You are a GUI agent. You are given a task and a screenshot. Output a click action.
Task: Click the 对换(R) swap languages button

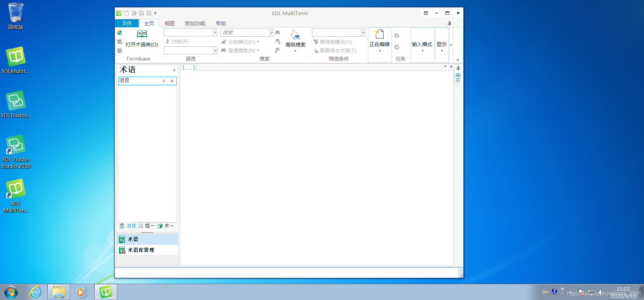click(x=177, y=42)
